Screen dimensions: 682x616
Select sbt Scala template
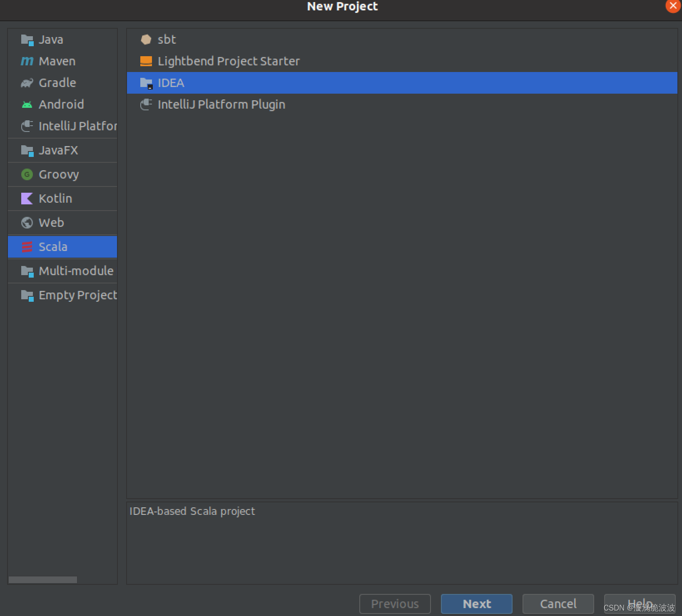tap(402, 40)
